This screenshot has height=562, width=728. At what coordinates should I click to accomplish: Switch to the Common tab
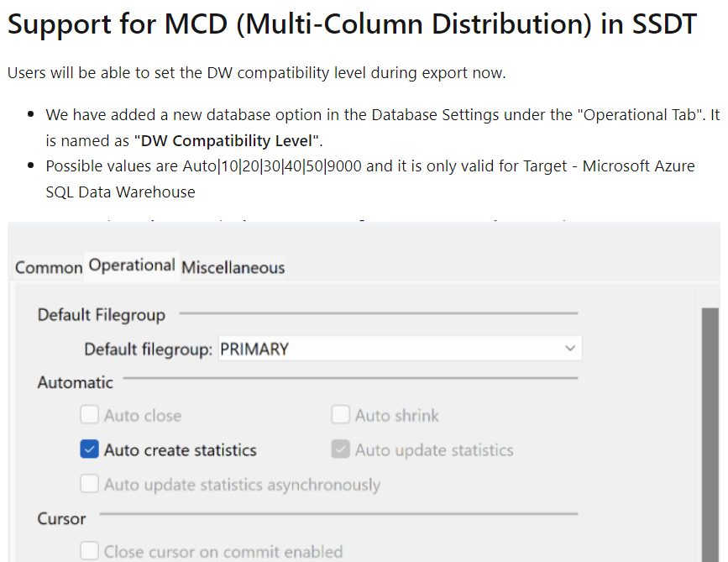click(48, 267)
